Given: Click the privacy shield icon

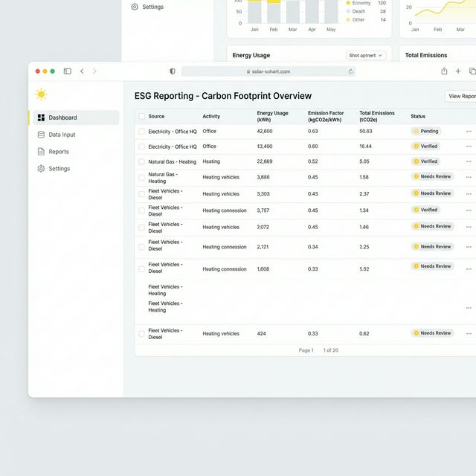Looking at the screenshot, I should coord(173,71).
